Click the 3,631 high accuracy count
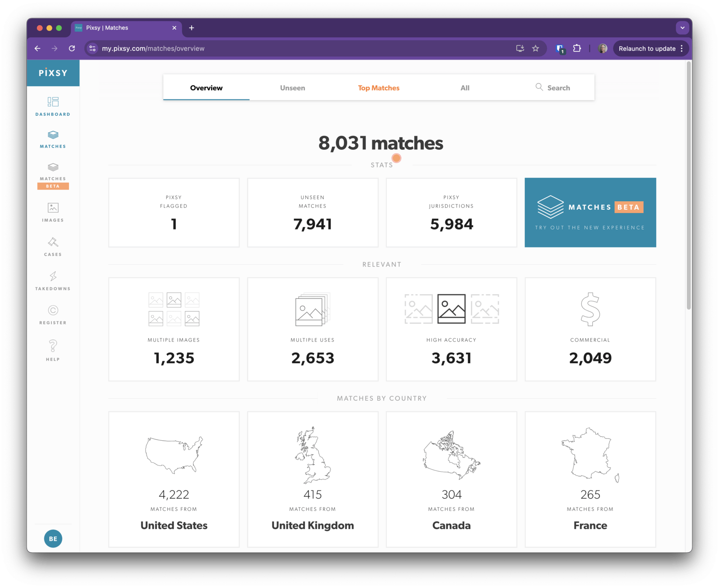Screen dimensions: 719x588 point(452,358)
